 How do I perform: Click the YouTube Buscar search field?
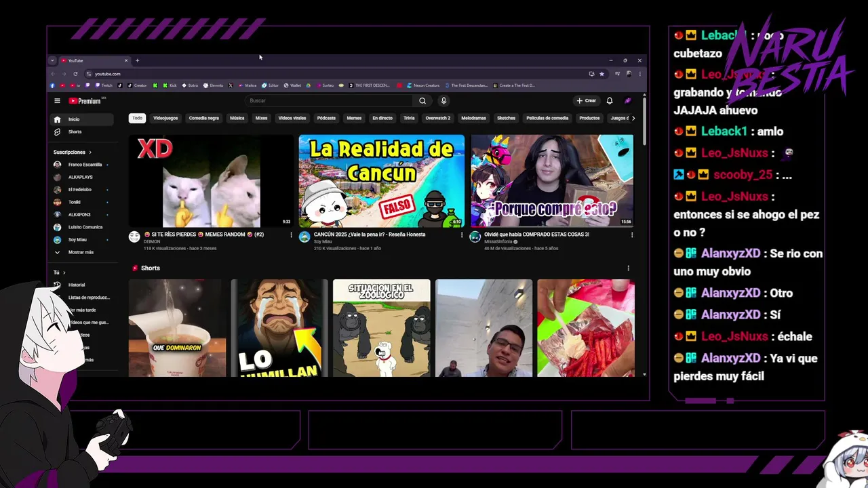tap(329, 101)
